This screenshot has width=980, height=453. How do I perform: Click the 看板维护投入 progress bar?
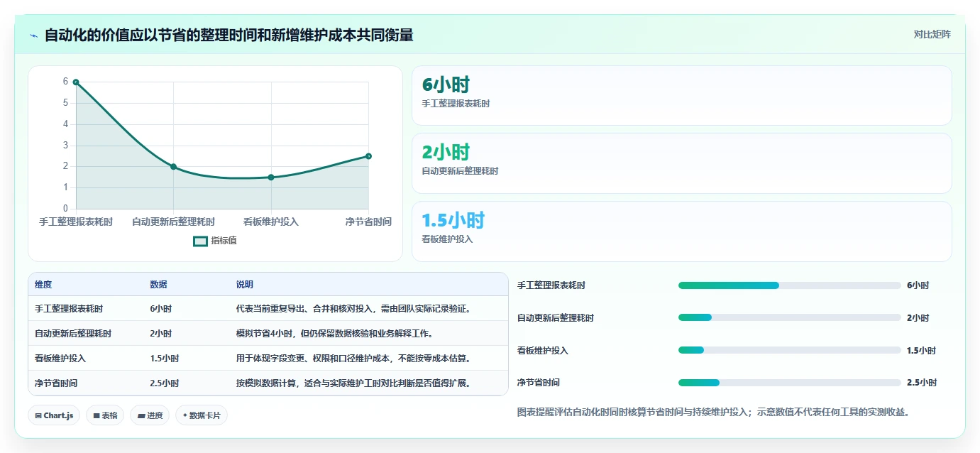pos(789,350)
